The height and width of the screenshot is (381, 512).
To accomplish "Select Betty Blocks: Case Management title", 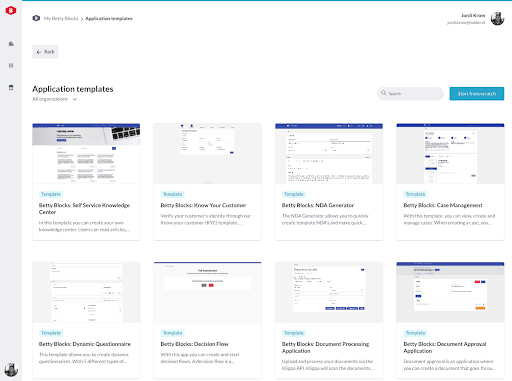I will [x=443, y=205].
